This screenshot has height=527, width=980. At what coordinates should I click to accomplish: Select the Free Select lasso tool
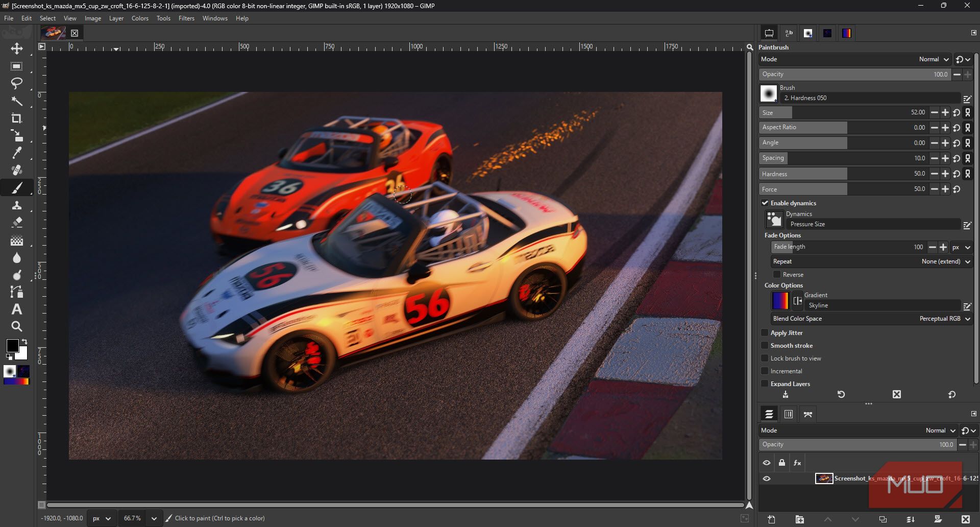click(x=17, y=83)
